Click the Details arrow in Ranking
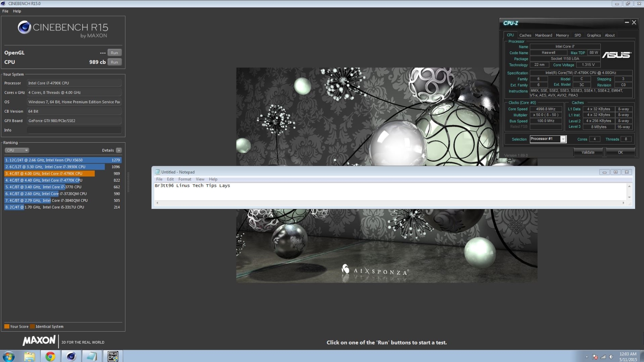The height and width of the screenshot is (362, 644). click(119, 150)
